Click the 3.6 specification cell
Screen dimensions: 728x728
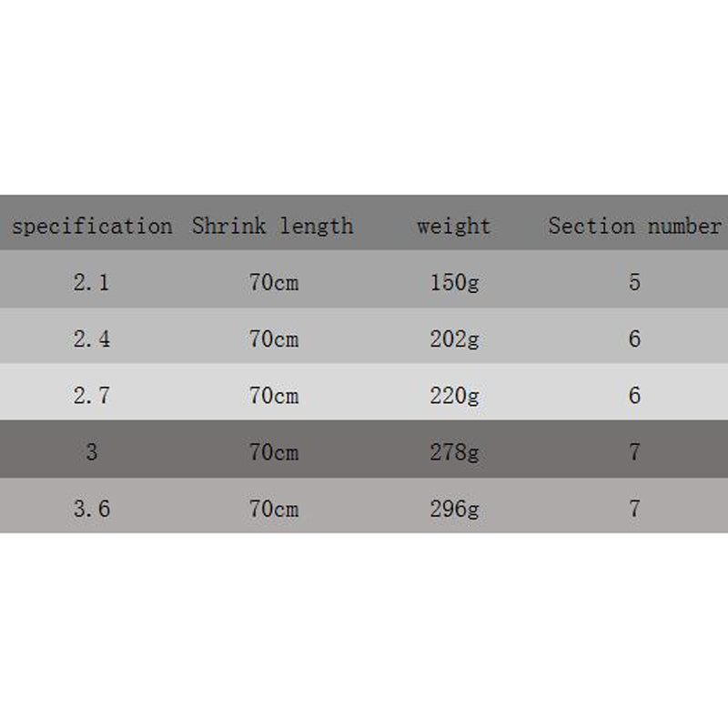click(x=91, y=508)
